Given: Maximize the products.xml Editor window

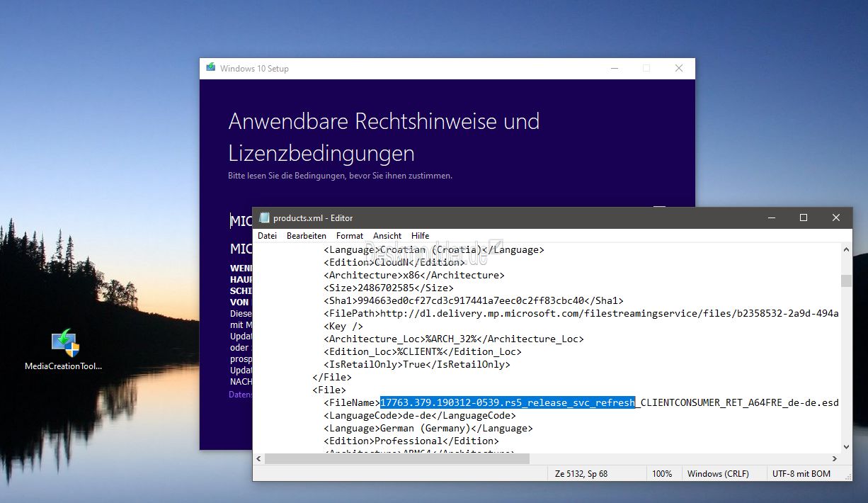Looking at the screenshot, I should tap(804, 218).
